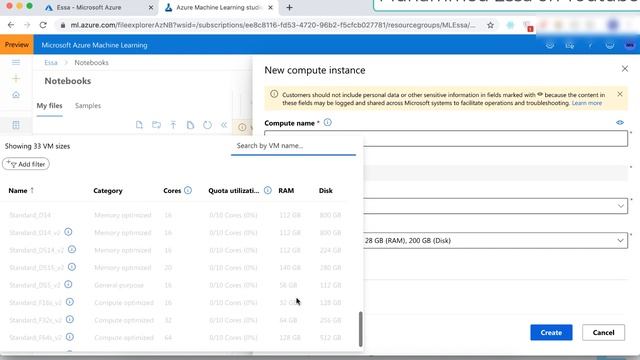Screen dimensions: 640x360
Task: Click the orange Preview label
Action: click(x=17, y=45)
